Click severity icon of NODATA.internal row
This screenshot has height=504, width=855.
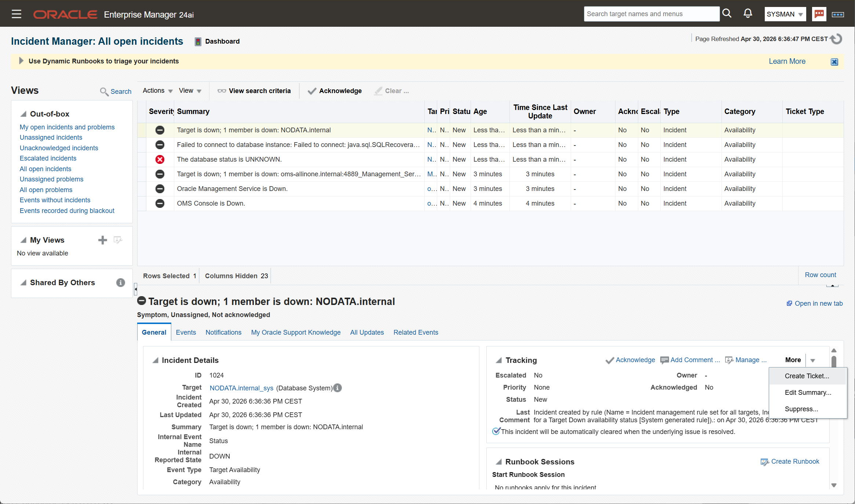click(x=160, y=130)
